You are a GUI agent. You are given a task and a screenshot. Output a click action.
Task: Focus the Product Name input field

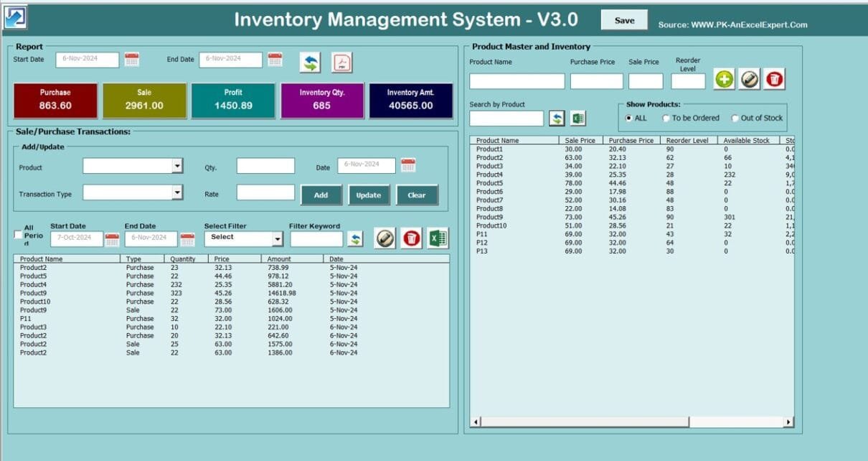(516, 81)
